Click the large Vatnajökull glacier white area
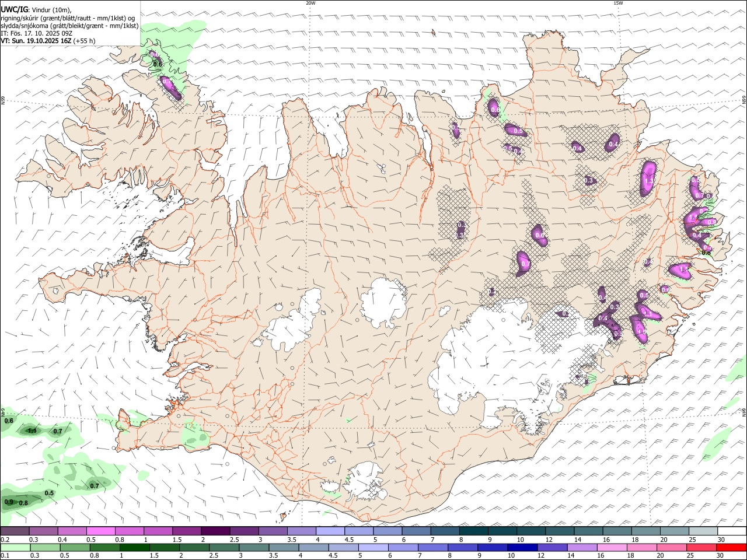 point(502,362)
